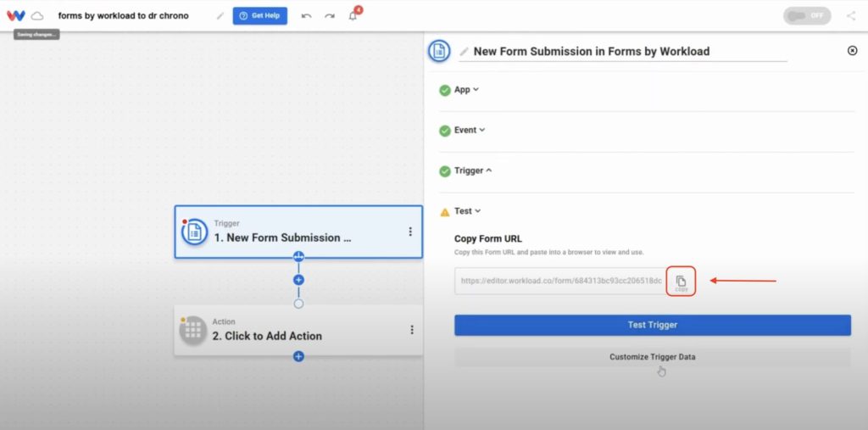Collapse the Test section
Image resolution: width=868 pixels, height=430 pixels.
click(x=468, y=211)
